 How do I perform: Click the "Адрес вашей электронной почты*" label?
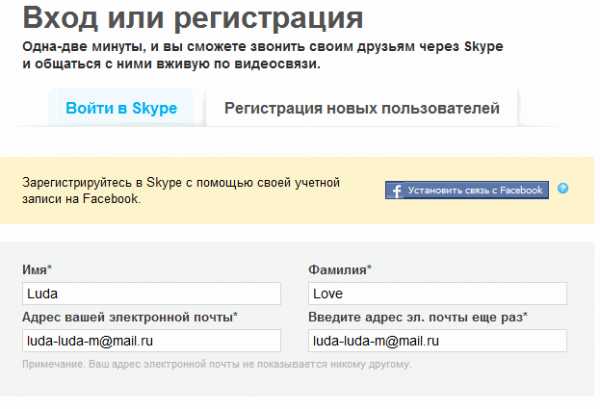tap(130, 317)
